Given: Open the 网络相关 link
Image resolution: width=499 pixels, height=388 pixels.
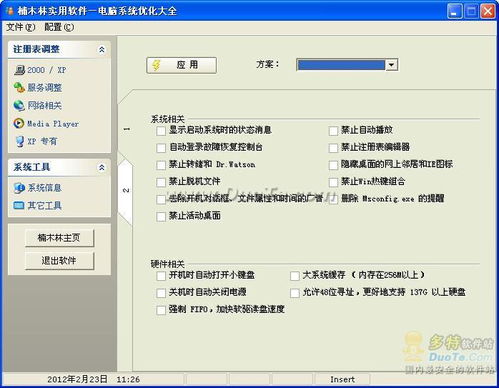Looking at the screenshot, I should [x=45, y=106].
